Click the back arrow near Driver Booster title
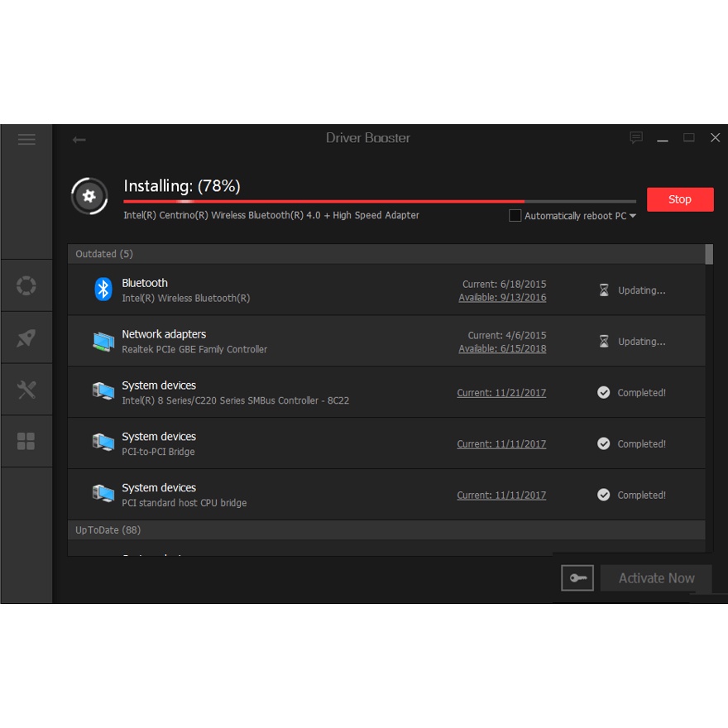 [79, 139]
